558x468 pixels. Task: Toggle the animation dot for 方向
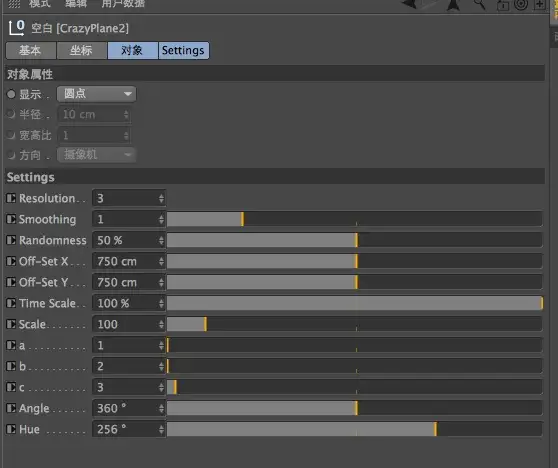point(11,155)
